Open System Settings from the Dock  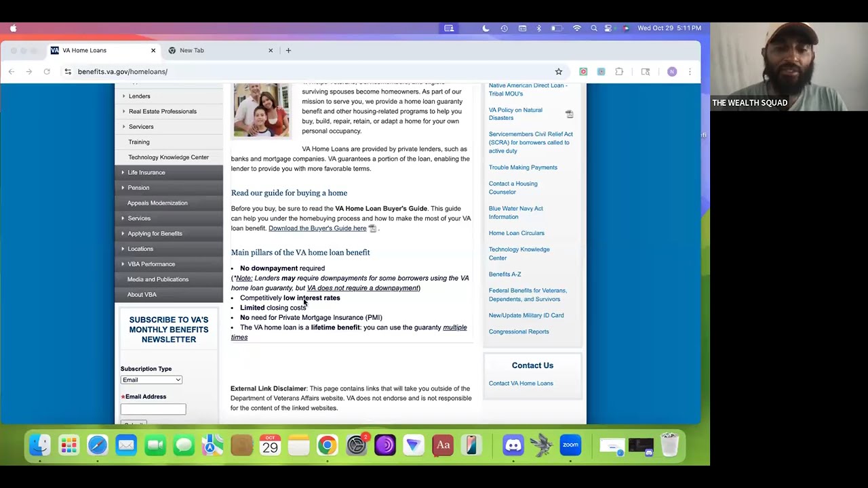click(x=356, y=445)
